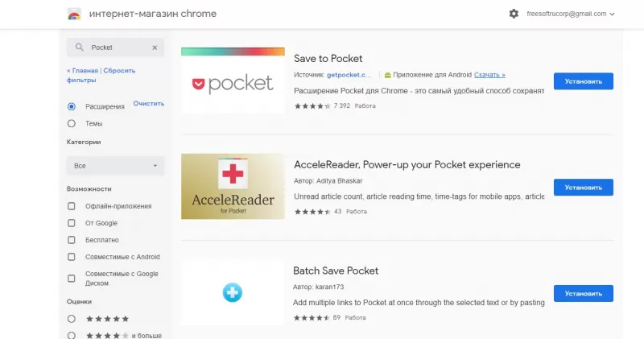Clear the Pocket search with the X icon
This screenshot has width=644, height=339.
click(x=155, y=48)
